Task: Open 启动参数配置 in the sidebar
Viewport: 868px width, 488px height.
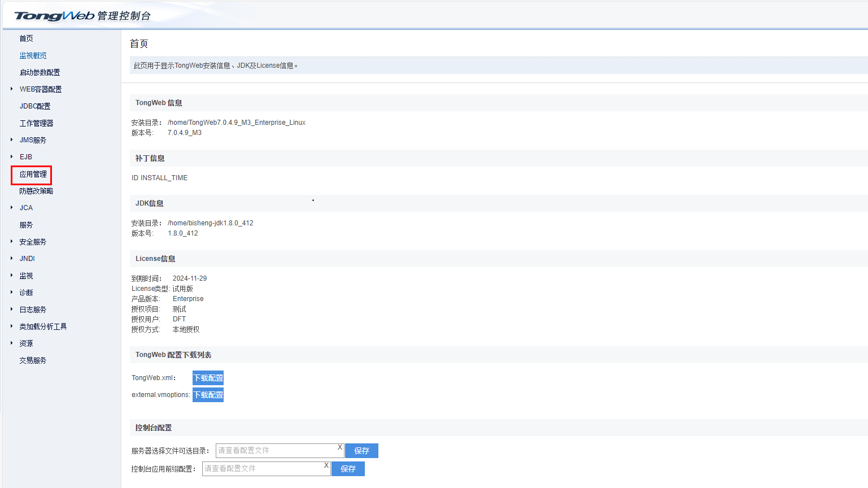Action: (x=40, y=72)
